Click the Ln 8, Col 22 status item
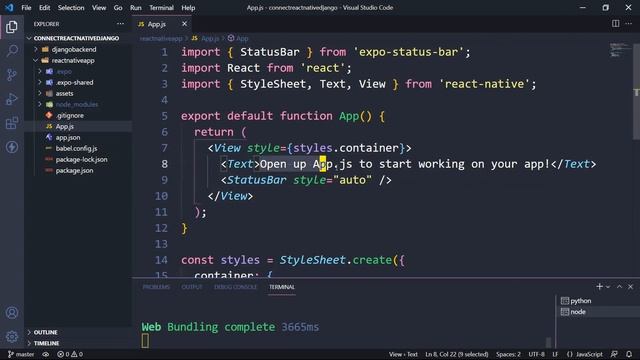 (456, 354)
